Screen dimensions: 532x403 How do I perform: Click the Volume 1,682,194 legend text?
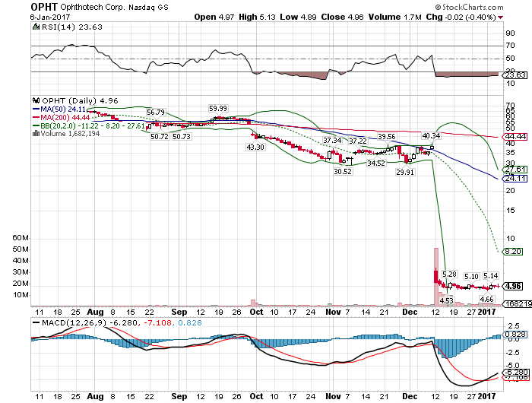click(70, 134)
